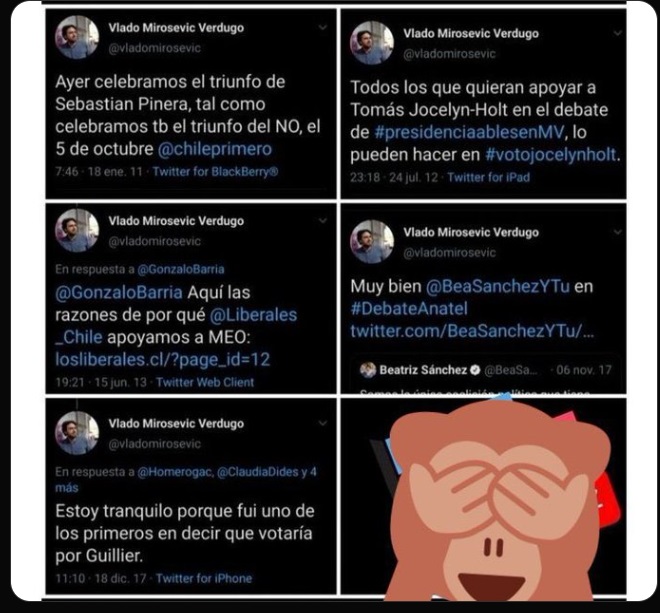Click Twitter for BlackBerry source link

click(x=215, y=172)
